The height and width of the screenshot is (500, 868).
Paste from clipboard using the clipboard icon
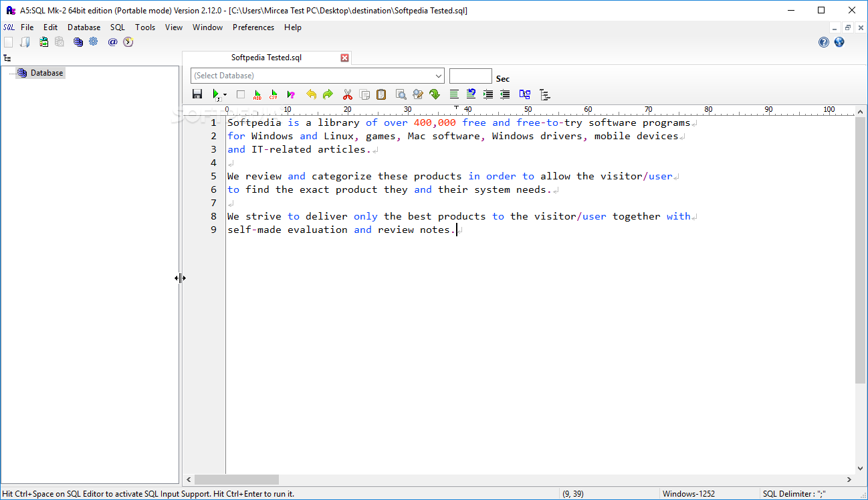click(381, 94)
